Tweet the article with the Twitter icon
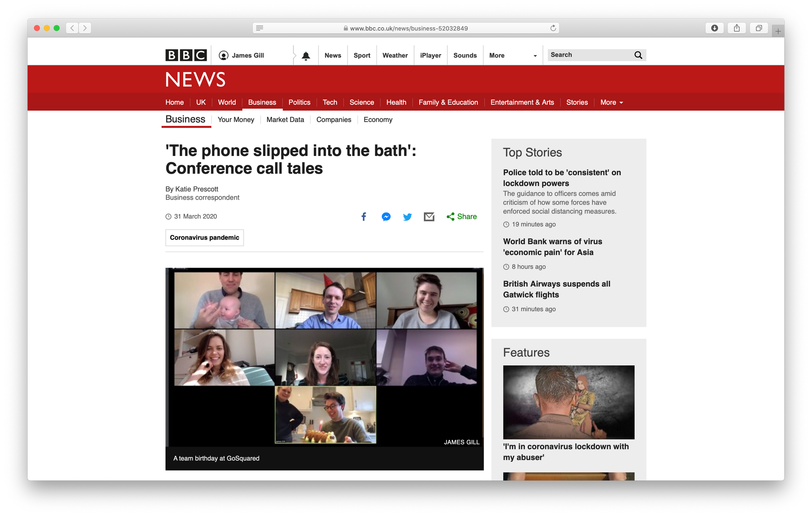Screen dimensions: 812x517 [x=407, y=216]
